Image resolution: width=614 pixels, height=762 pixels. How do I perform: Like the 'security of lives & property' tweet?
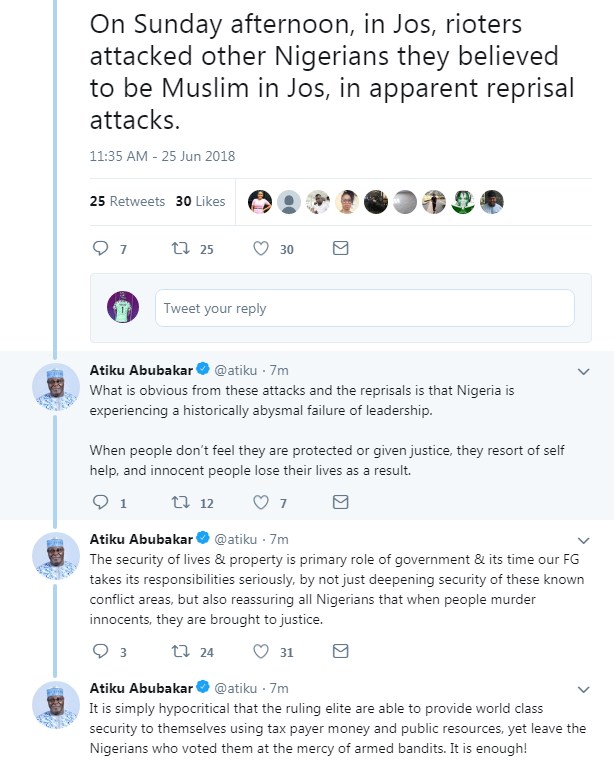[261, 651]
